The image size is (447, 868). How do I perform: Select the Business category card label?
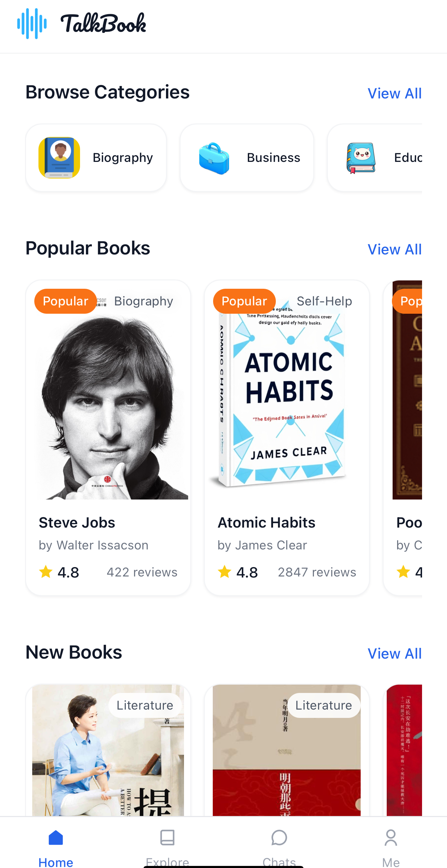[273, 158]
